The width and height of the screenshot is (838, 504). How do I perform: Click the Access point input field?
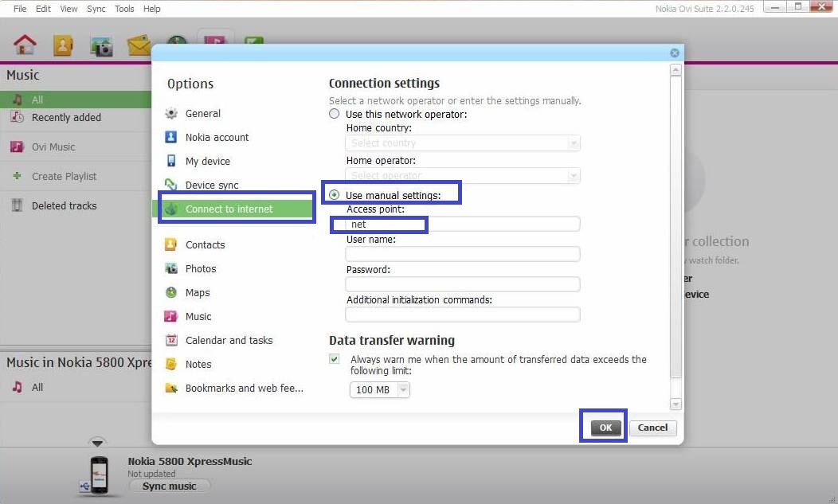click(x=463, y=224)
